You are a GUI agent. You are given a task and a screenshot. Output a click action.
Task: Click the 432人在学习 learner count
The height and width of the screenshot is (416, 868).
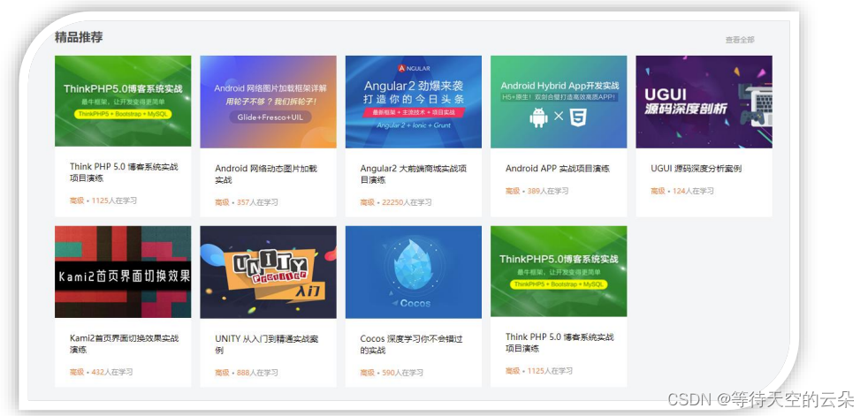click(x=112, y=373)
